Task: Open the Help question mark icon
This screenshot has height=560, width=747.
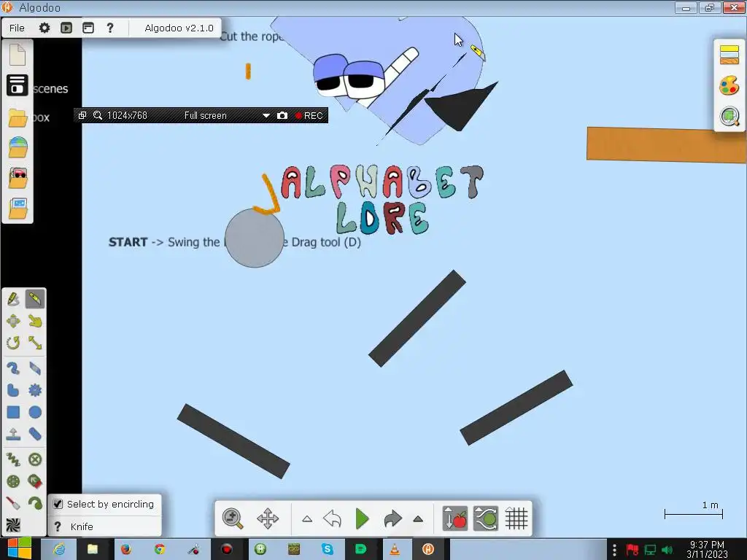Action: point(110,28)
